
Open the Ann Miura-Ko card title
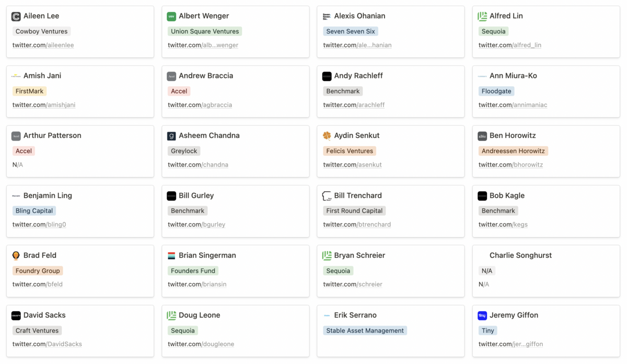(513, 76)
